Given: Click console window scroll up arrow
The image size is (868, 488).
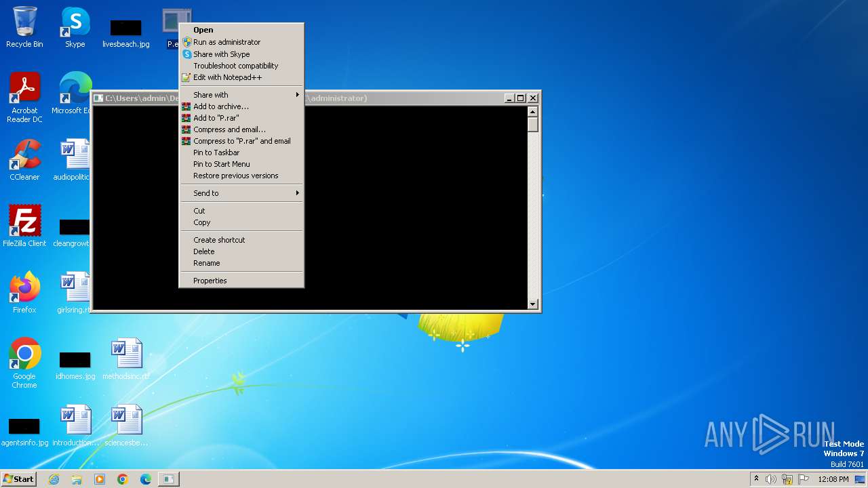Looking at the screenshot, I should [x=533, y=112].
